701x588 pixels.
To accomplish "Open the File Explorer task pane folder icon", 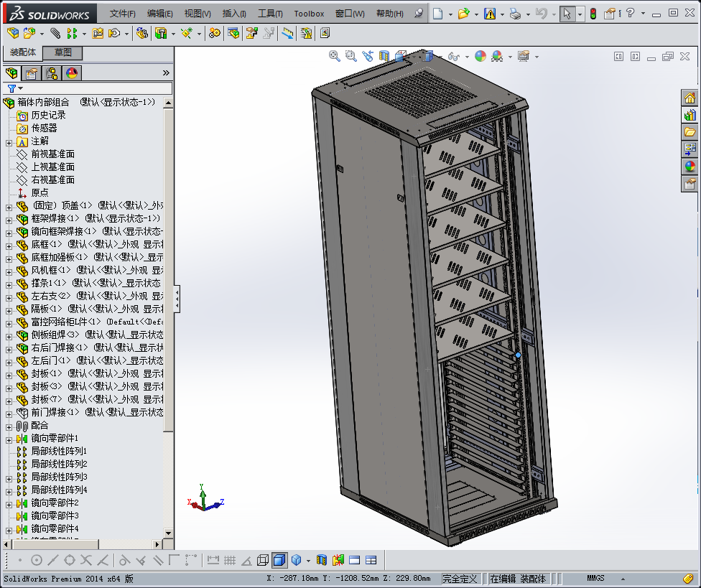I will (x=690, y=132).
